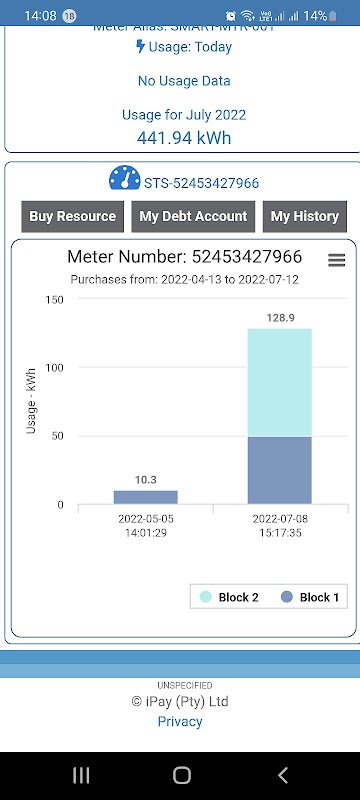The width and height of the screenshot is (360, 800).
Task: Click the Usage - kWh axis title
Action: click(x=31, y=401)
